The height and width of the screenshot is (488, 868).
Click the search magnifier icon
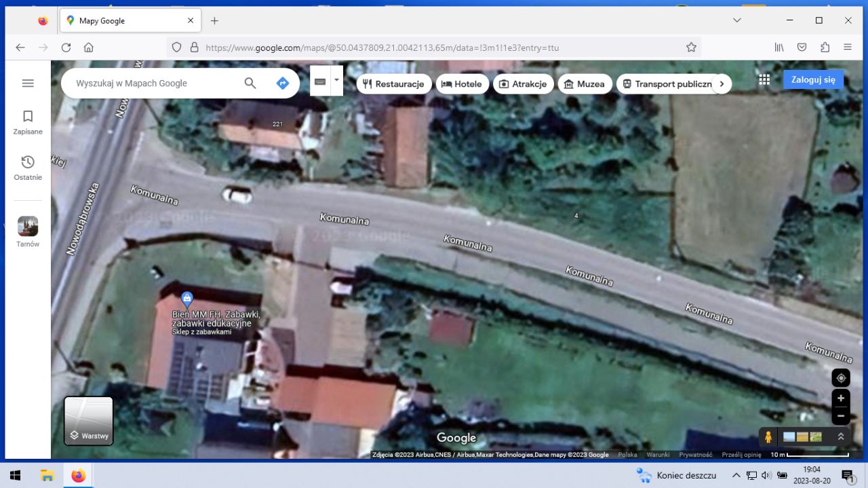(x=250, y=83)
